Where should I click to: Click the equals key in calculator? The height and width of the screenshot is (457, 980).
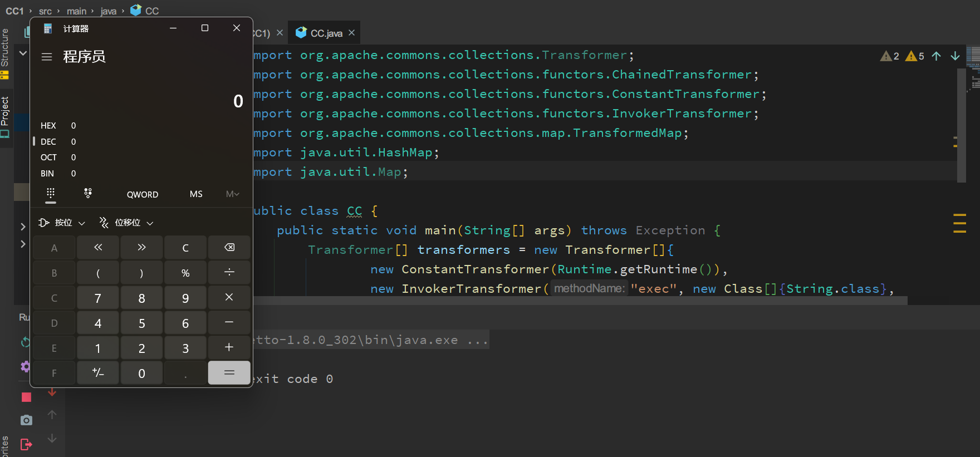pyautogui.click(x=229, y=373)
